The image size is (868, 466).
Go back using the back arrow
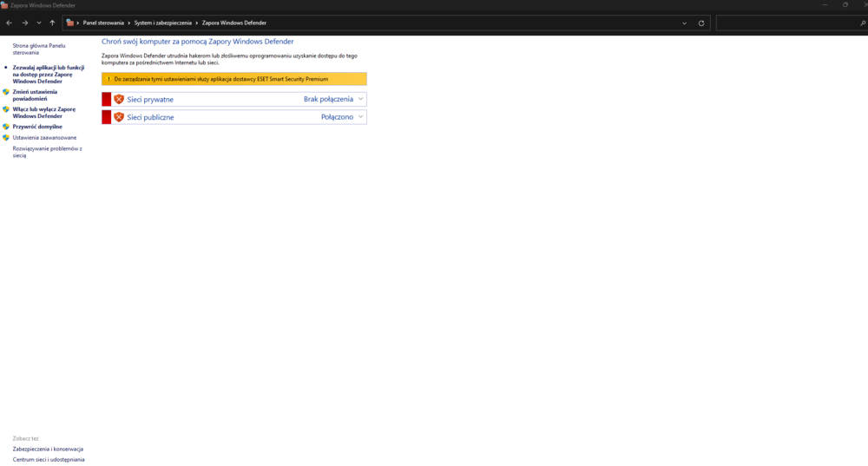tap(9, 23)
